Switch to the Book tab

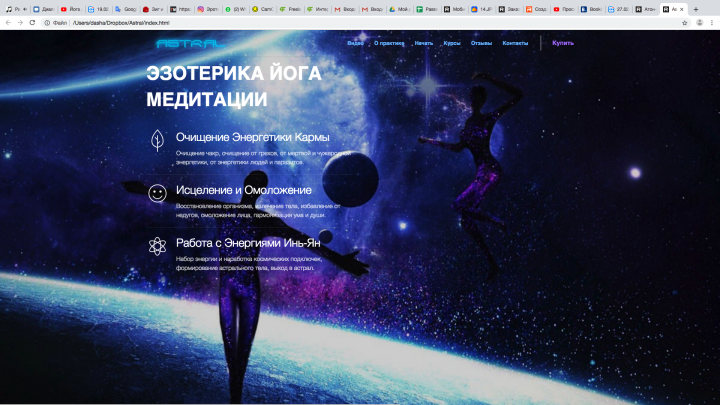[591, 9]
